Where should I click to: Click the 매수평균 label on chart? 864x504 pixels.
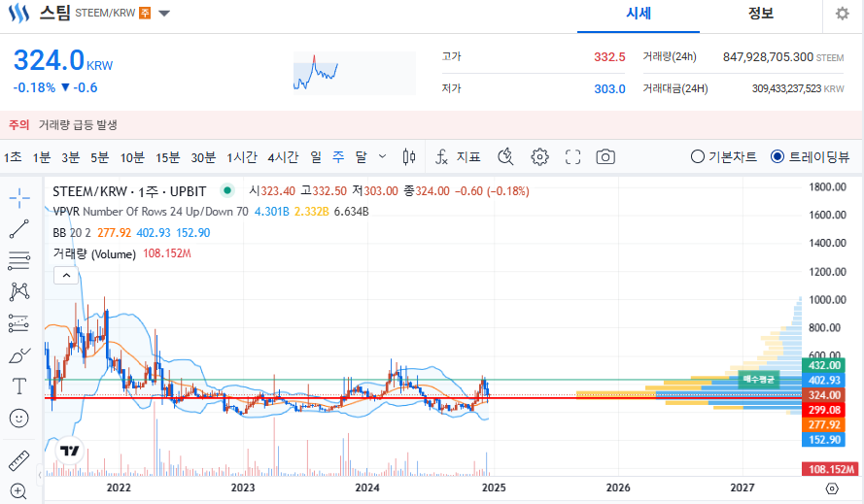(x=759, y=379)
